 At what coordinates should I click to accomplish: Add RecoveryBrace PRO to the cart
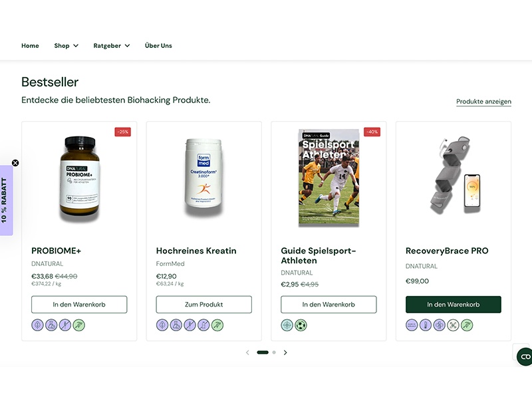(453, 305)
